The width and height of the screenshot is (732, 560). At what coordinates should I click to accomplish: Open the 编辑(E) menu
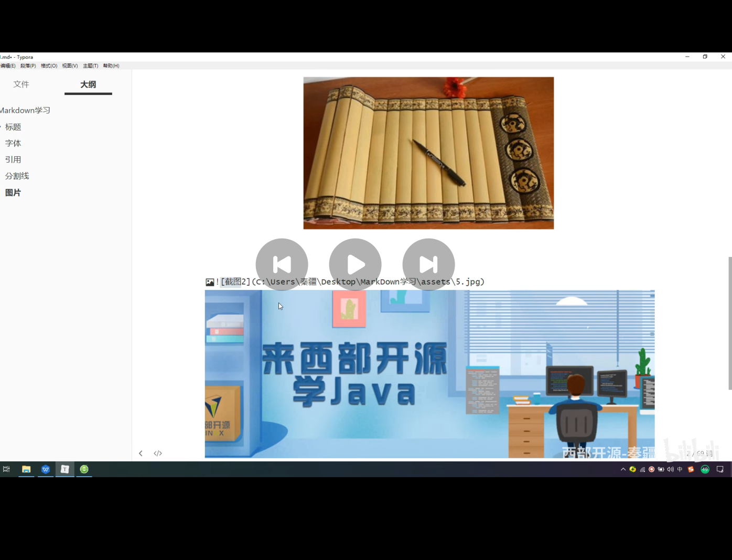[x=8, y=66]
